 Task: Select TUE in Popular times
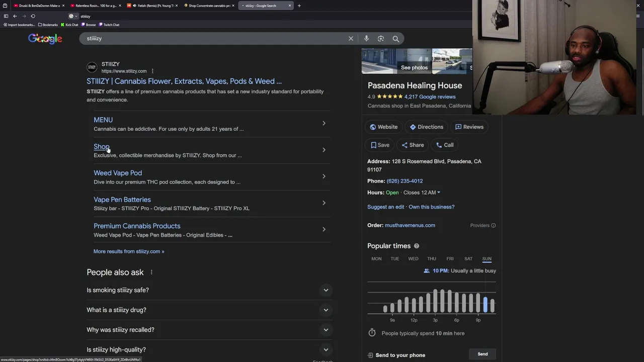[x=395, y=259]
